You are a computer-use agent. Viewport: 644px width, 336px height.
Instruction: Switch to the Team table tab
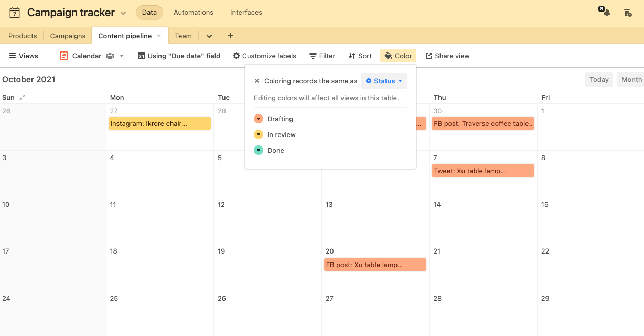coord(184,36)
